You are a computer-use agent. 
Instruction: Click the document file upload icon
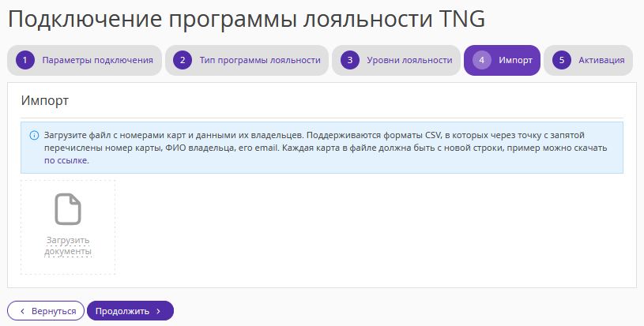[x=68, y=209]
